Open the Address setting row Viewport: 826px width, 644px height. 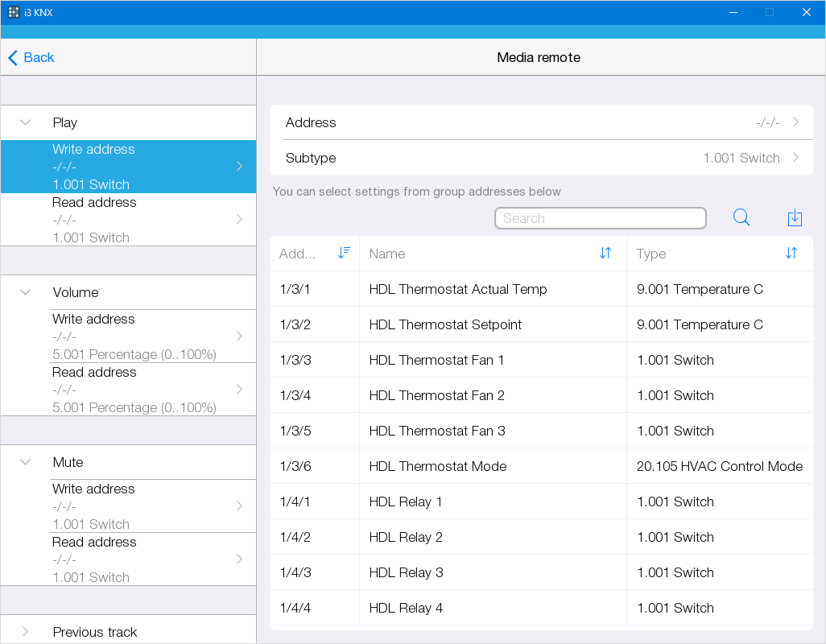pos(541,122)
